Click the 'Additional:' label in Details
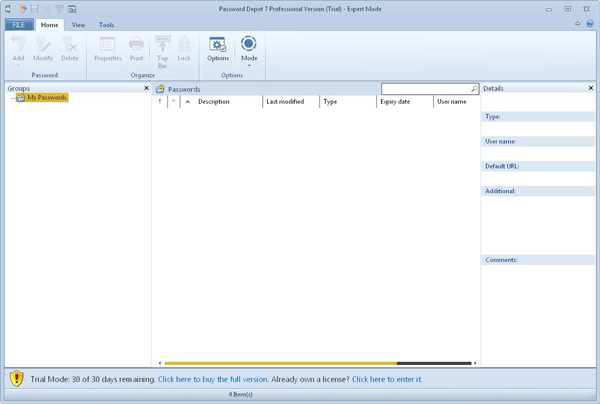The height and width of the screenshot is (404, 600). [x=500, y=191]
